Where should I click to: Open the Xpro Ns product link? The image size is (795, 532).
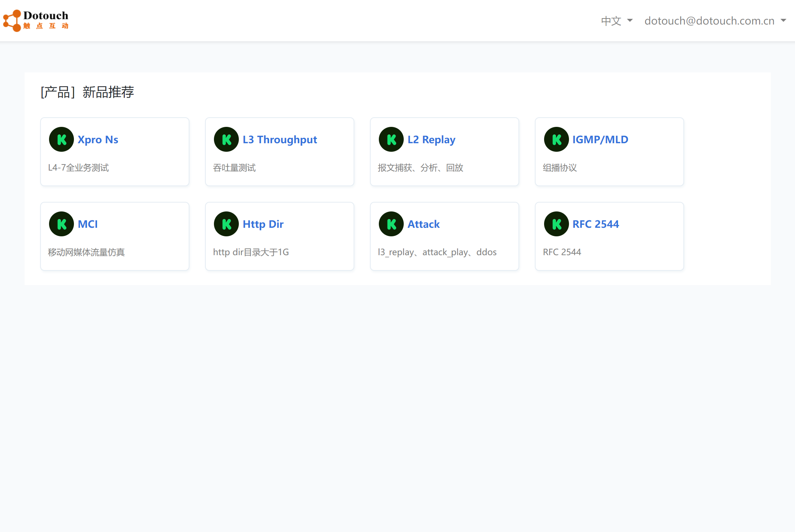[98, 140]
